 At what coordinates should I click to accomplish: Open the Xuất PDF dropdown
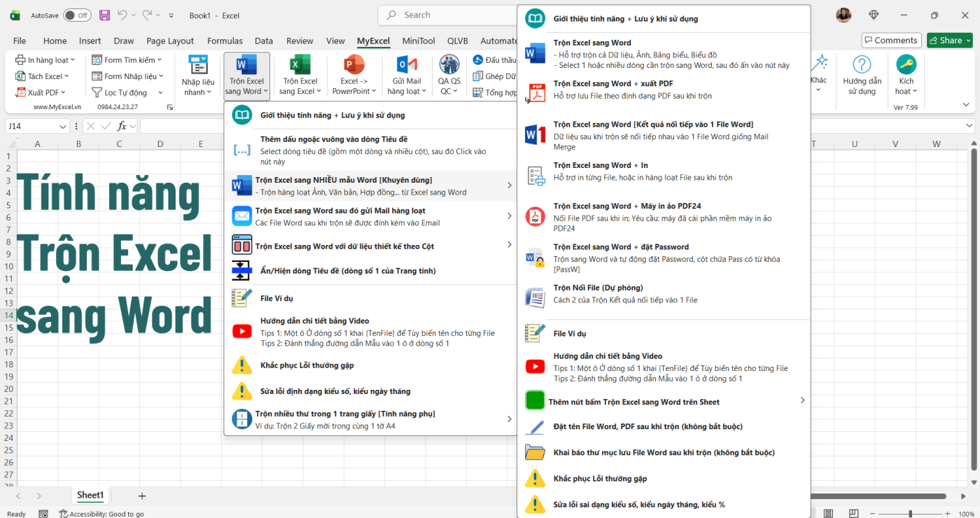pos(40,92)
